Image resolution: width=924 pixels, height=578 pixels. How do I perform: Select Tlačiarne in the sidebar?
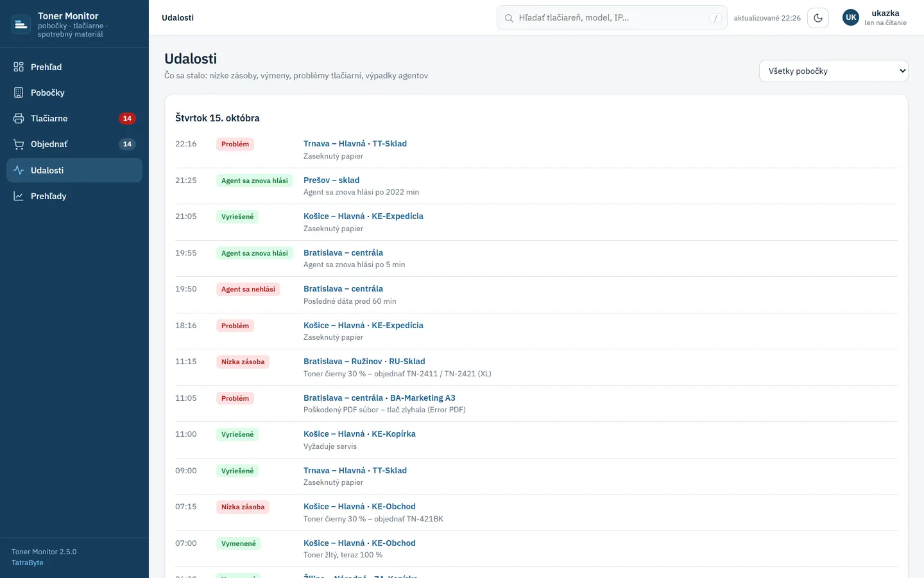pos(74,118)
